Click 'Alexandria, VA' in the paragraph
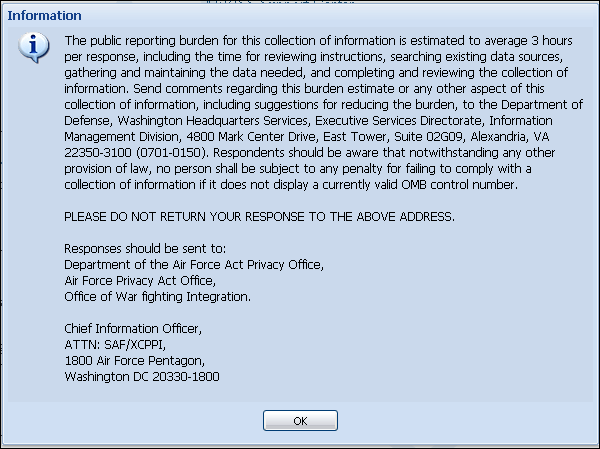Image resolution: width=600 pixels, height=449 pixels. (510, 137)
